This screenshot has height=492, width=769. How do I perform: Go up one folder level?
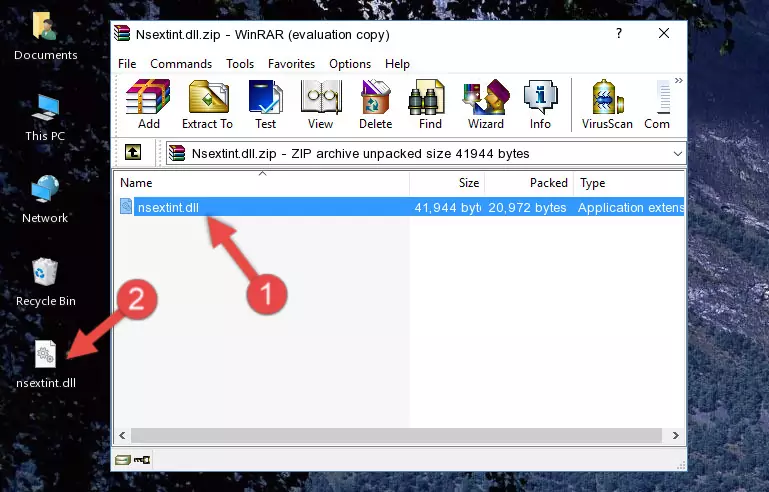tap(133, 153)
